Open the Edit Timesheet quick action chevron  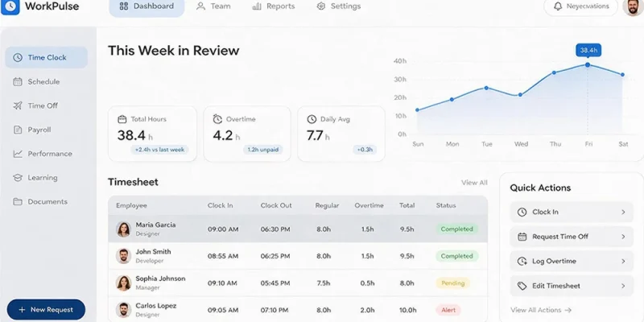pos(623,286)
